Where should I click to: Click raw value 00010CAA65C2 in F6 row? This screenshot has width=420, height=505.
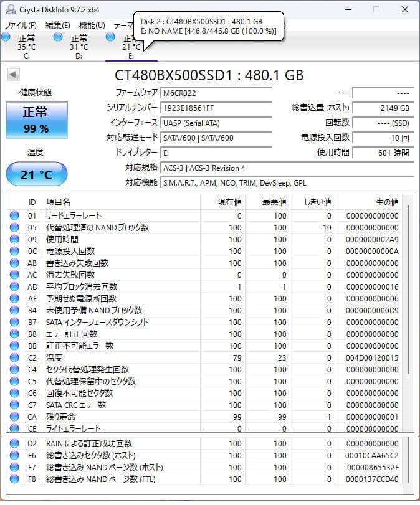coord(372,455)
